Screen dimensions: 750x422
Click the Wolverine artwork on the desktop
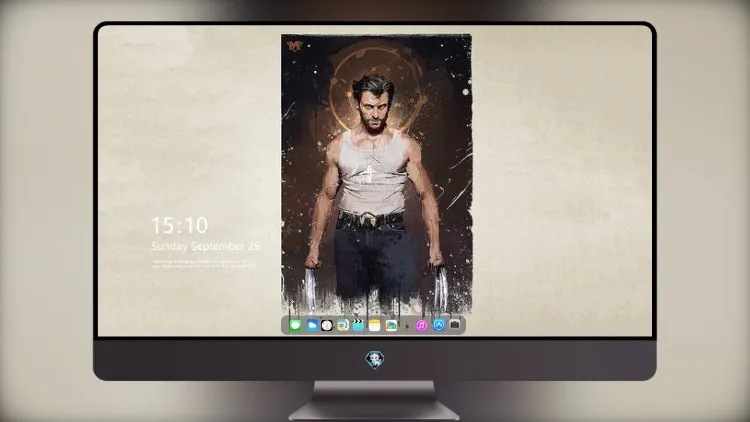376,175
